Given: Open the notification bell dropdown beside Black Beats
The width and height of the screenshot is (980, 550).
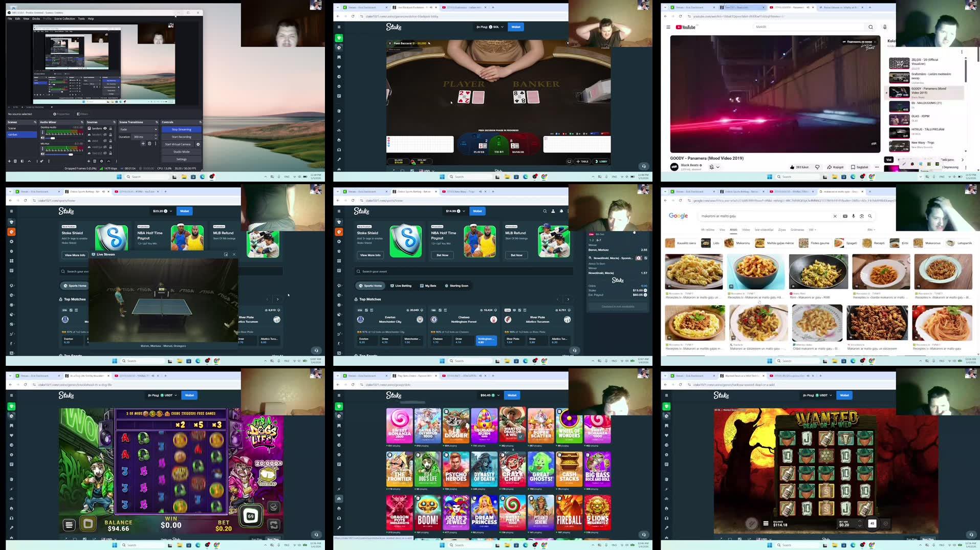Looking at the screenshot, I should (x=714, y=167).
